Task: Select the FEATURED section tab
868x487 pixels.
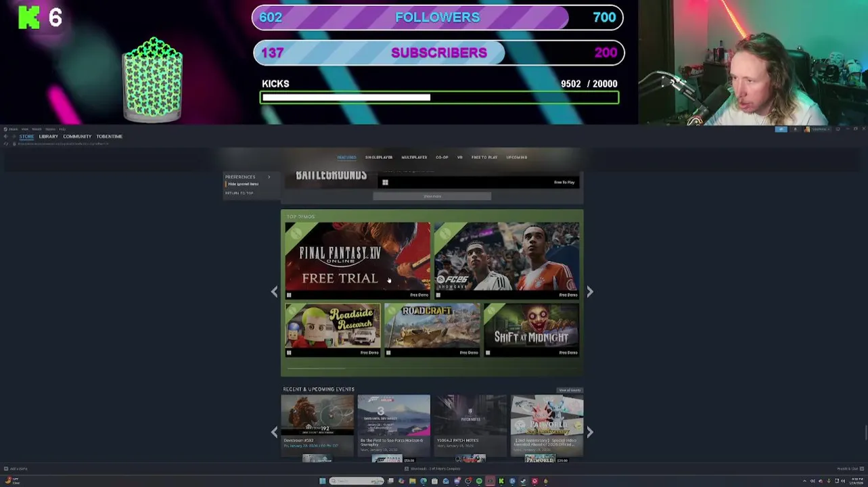Action: coord(346,157)
